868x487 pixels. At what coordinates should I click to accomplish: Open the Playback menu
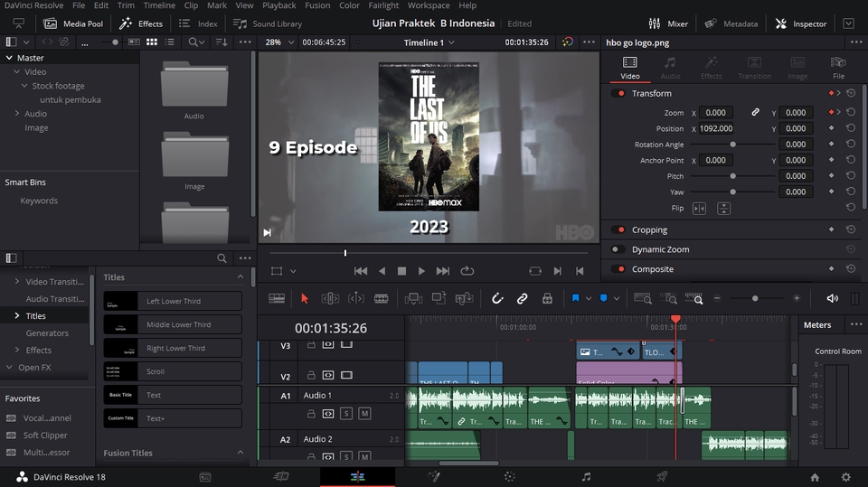[279, 5]
